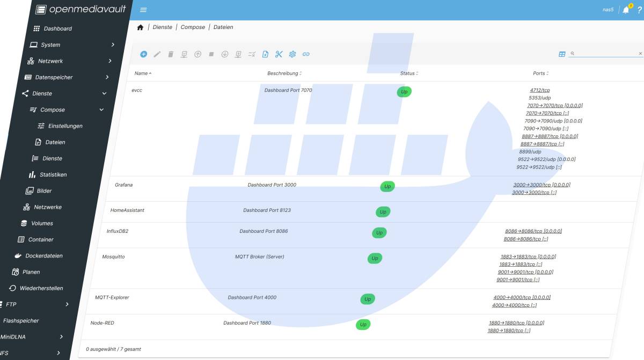Click inside the table search field
This screenshot has width=644, height=360.
(x=606, y=54)
